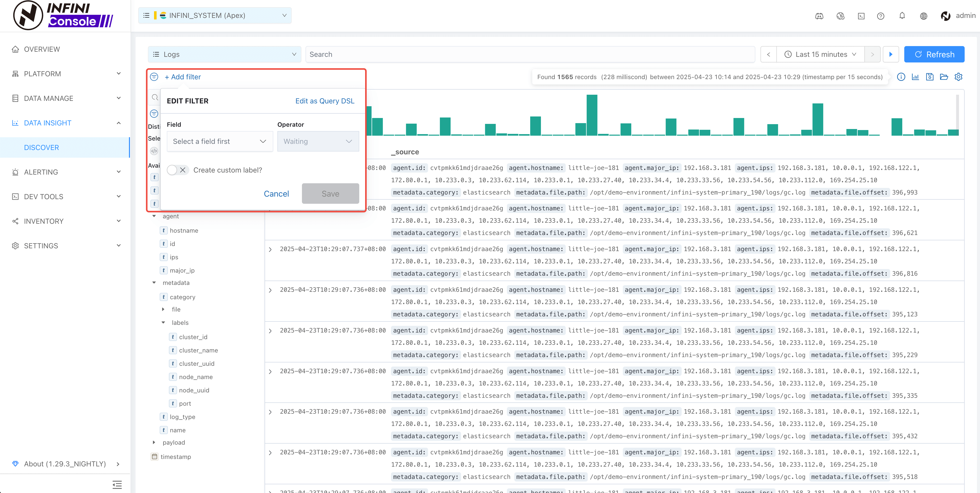
Task: Open the terminal console icon in header
Action: [x=861, y=16]
